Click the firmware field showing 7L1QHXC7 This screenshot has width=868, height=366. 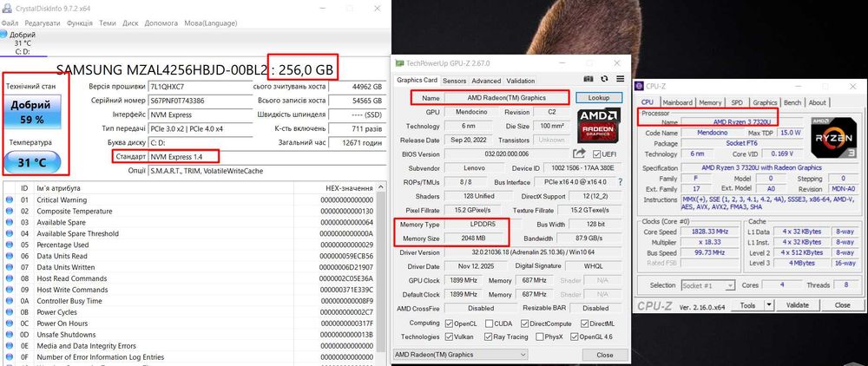(x=201, y=87)
